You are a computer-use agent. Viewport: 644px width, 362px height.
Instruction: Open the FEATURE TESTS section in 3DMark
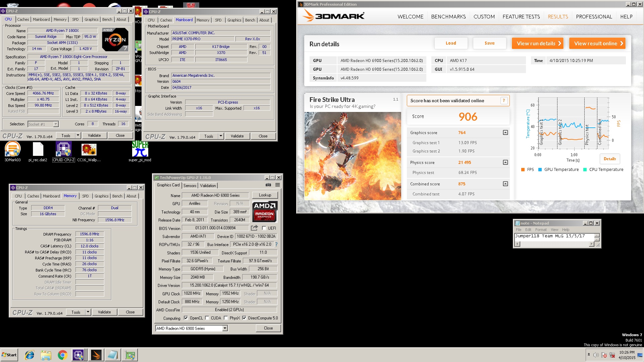click(521, 17)
